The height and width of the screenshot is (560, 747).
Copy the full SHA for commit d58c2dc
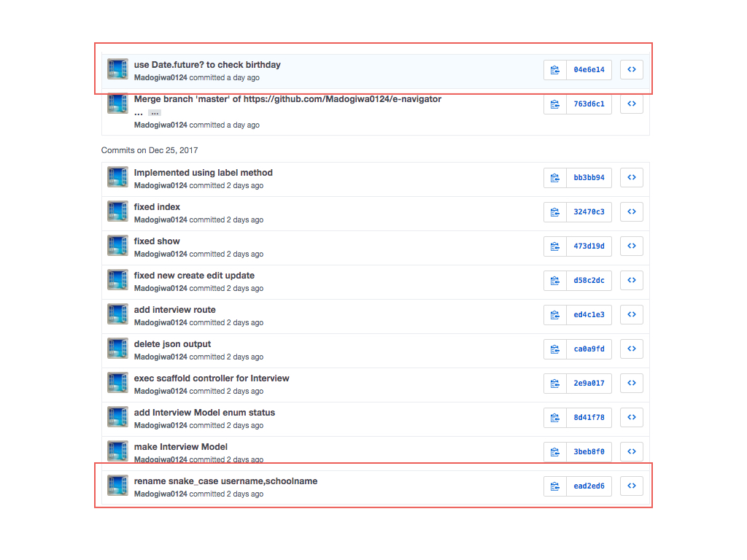555,281
